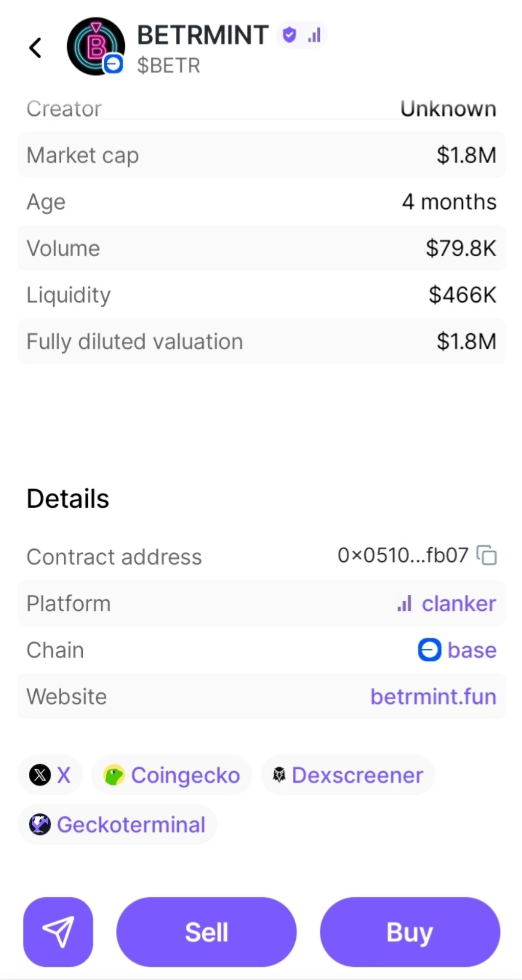This screenshot has height=980, width=522.
Task: Tap the Market cap row
Action: click(261, 155)
